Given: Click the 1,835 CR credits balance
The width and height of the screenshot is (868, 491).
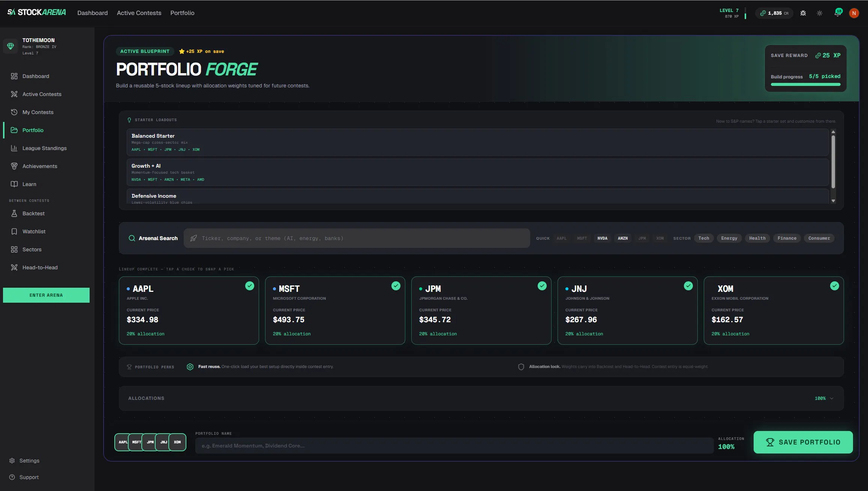Looking at the screenshot, I should click(x=774, y=13).
